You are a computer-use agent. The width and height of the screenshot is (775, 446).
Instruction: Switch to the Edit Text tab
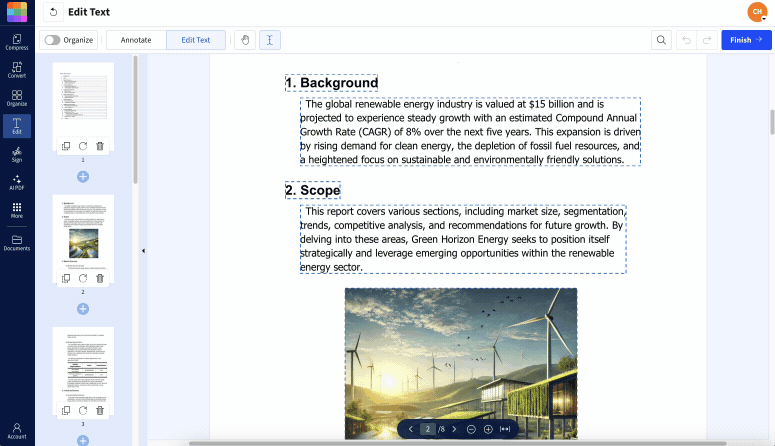click(x=196, y=40)
